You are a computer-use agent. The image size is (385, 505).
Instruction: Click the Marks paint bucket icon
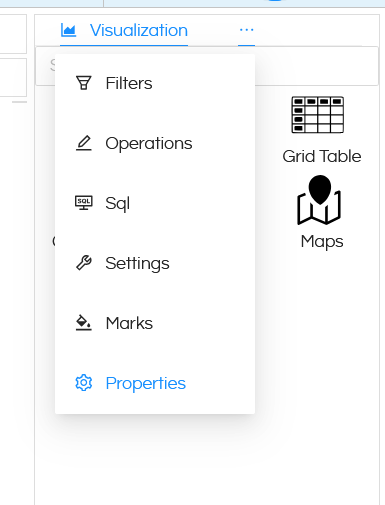click(84, 323)
